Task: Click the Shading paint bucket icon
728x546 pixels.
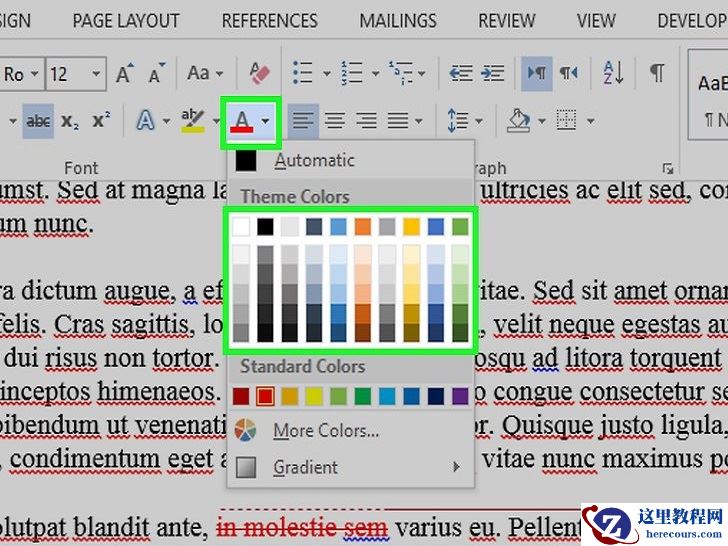Action: point(519,121)
